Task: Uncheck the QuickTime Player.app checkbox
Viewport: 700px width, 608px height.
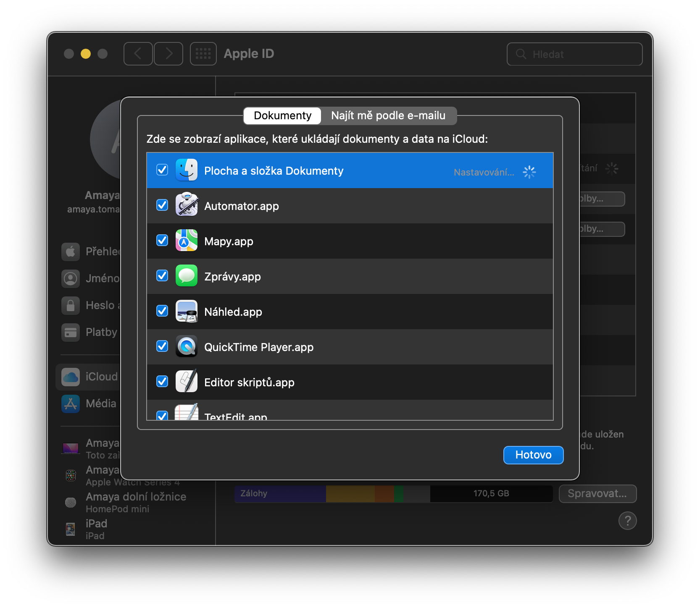Action: (x=162, y=346)
